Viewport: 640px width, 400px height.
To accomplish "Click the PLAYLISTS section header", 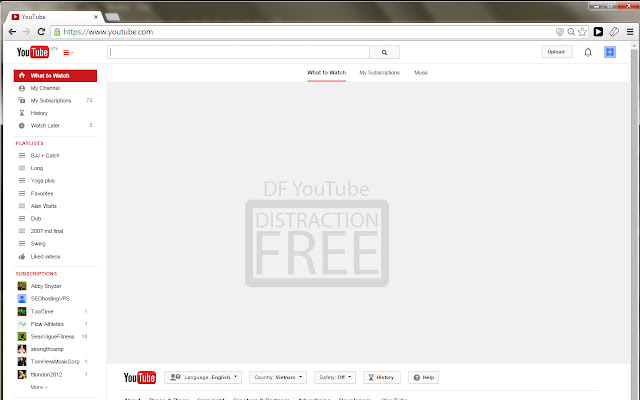I will (29, 143).
